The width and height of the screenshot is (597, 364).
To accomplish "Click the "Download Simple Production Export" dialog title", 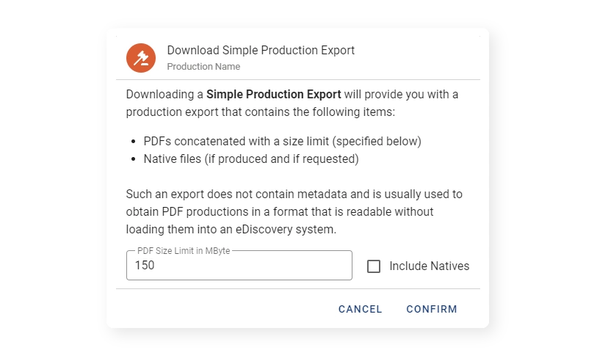I will coord(261,51).
